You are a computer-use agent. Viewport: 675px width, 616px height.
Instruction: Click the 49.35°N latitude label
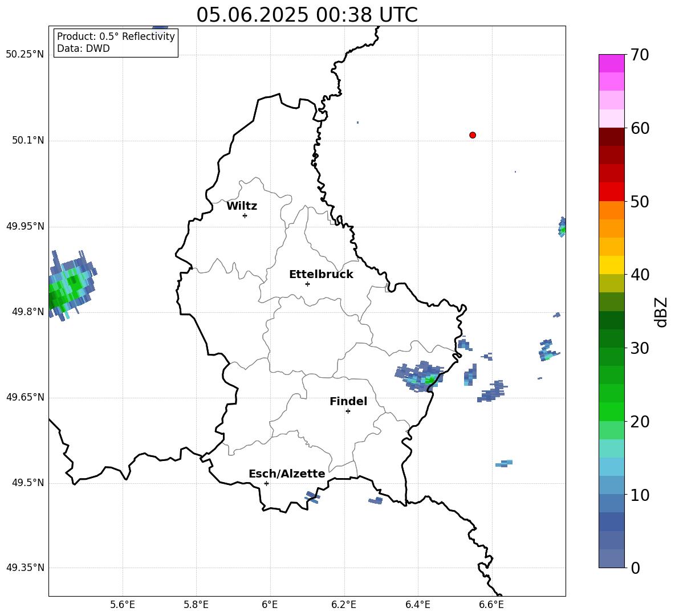(25, 568)
